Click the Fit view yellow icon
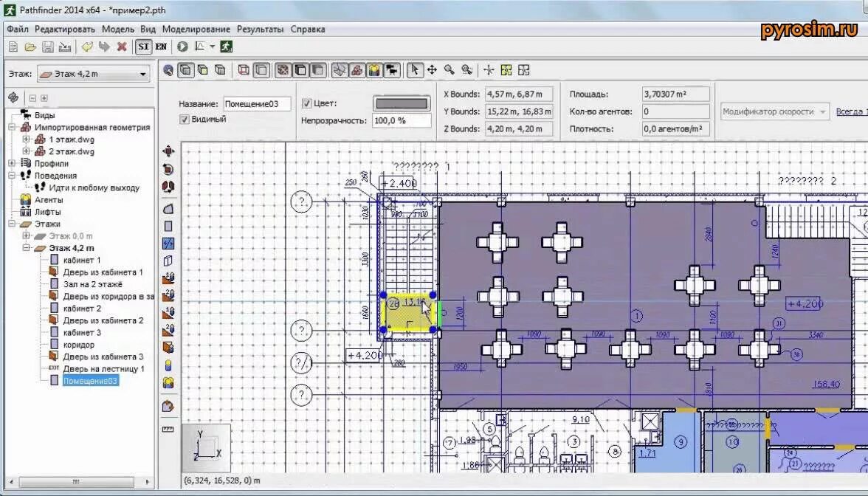Screen dimensions: 868x496 (x=506, y=69)
